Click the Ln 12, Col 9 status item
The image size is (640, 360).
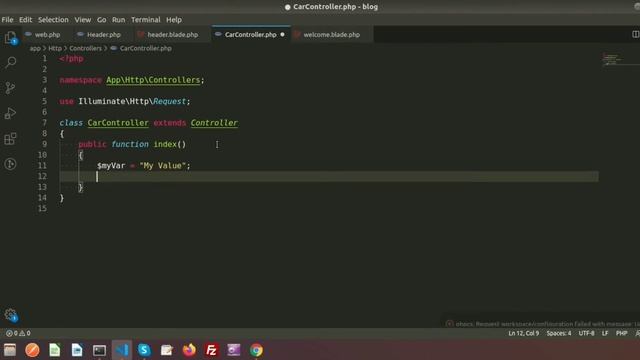524,333
